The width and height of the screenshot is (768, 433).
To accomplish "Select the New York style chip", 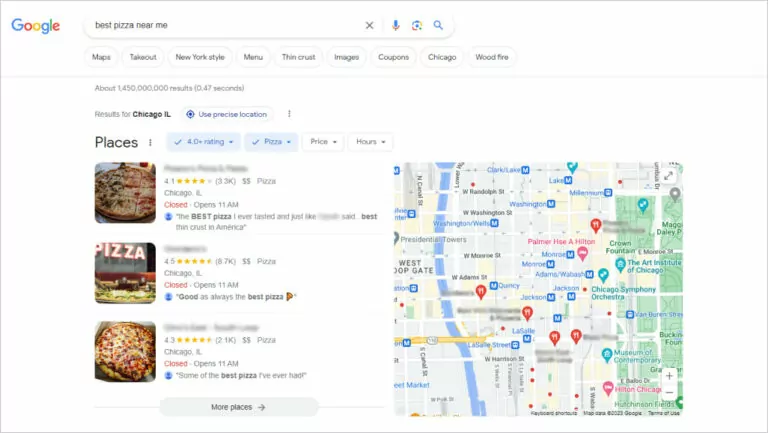I will tap(200, 57).
